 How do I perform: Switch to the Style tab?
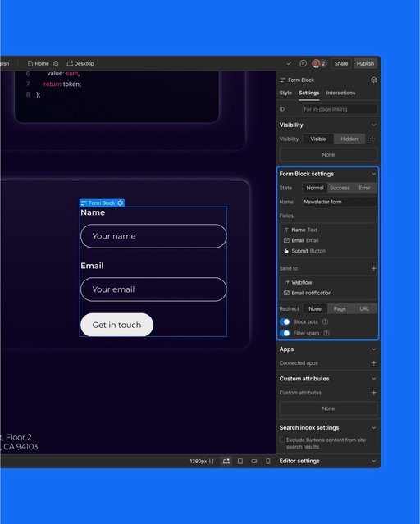click(x=285, y=93)
